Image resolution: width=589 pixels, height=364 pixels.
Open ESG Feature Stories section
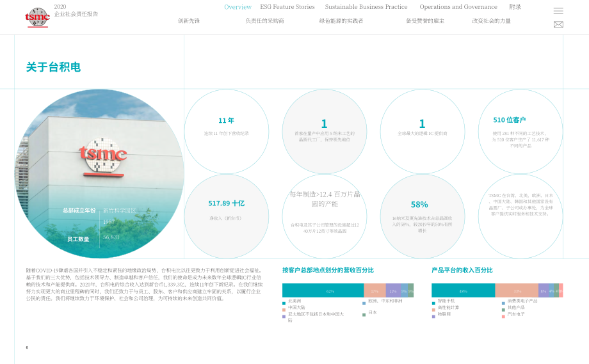(287, 7)
